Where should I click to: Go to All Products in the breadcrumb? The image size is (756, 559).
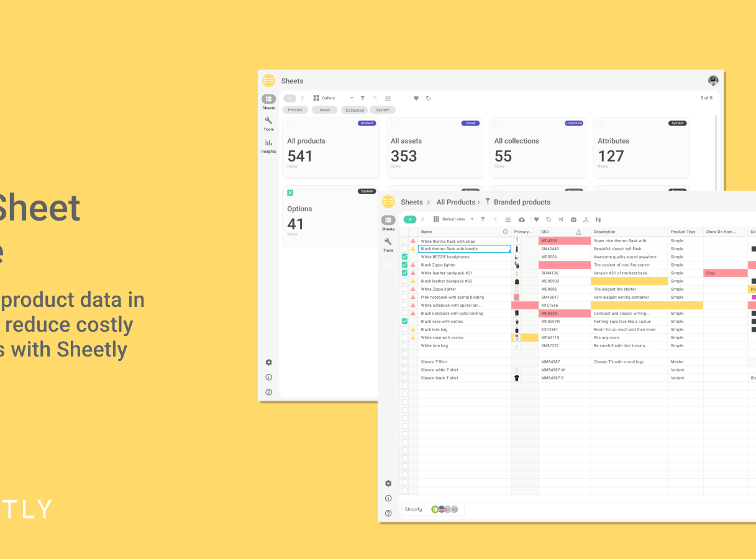coord(455,202)
